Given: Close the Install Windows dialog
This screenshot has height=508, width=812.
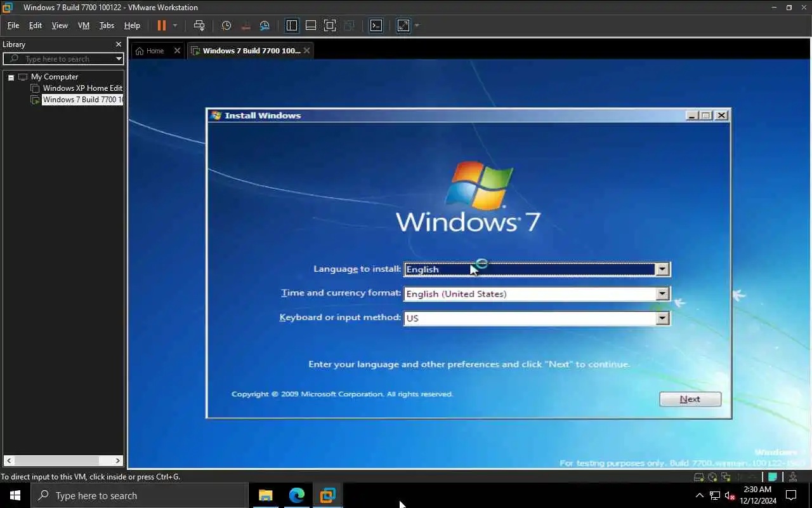Looking at the screenshot, I should click(721, 116).
